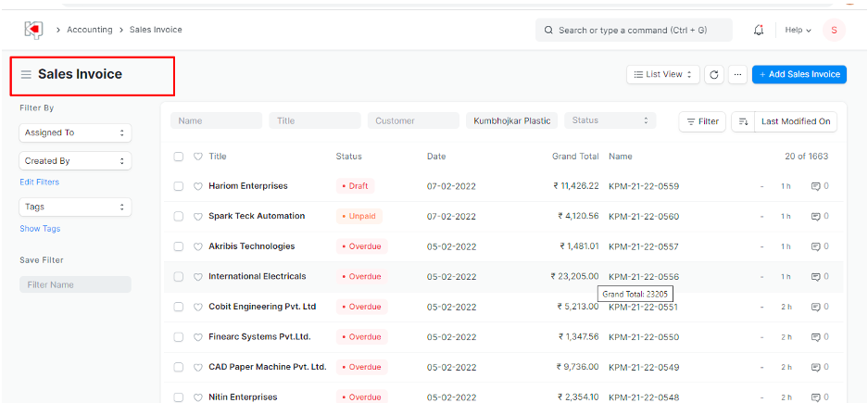Open the List View switcher dropdown

coord(662,75)
